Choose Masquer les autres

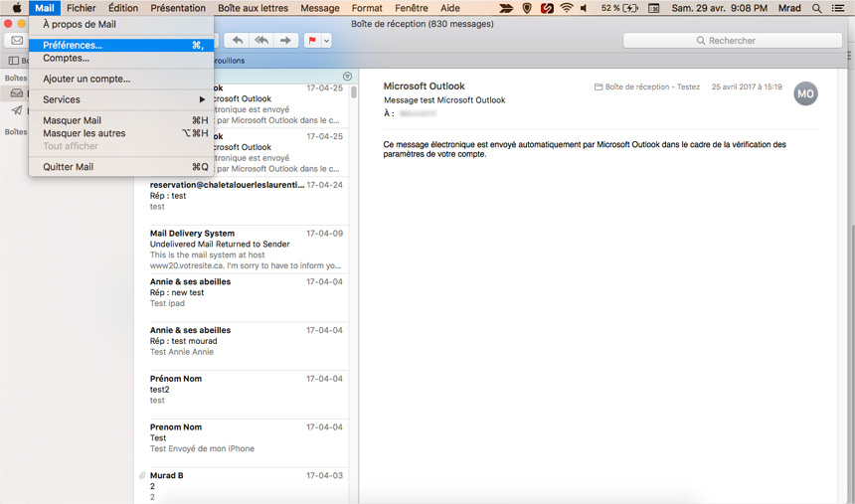[x=121, y=133]
